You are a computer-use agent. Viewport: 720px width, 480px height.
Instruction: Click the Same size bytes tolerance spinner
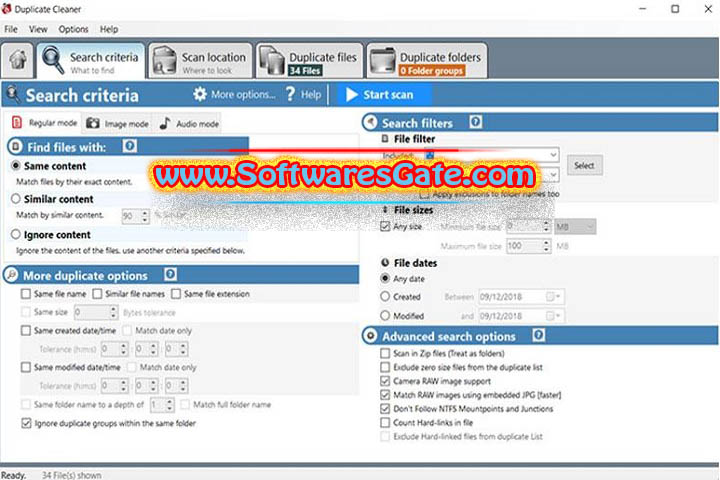113,312
